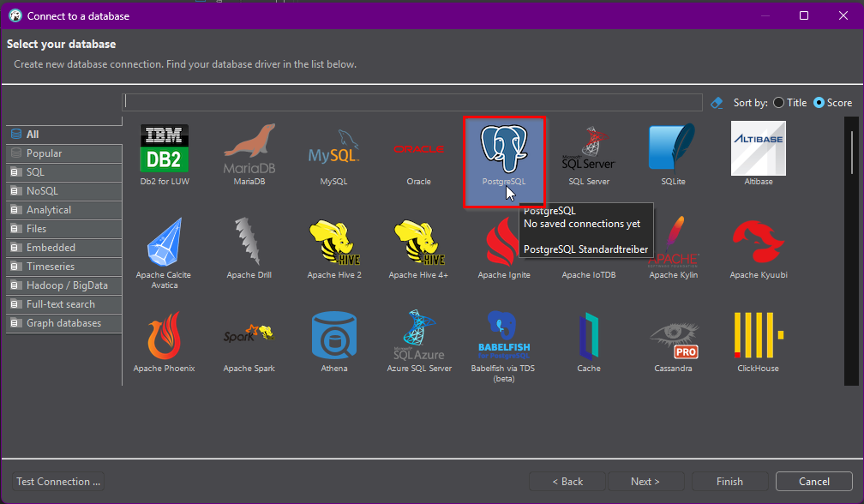This screenshot has height=504, width=864.
Task: Pick the SQLite feather icon
Action: (672, 149)
